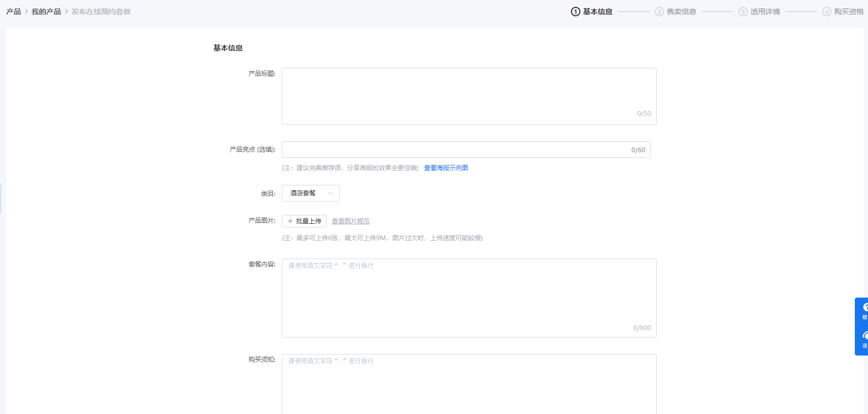868x414 pixels.
Task: Focus the 产品标题 text area
Action: click(x=469, y=96)
